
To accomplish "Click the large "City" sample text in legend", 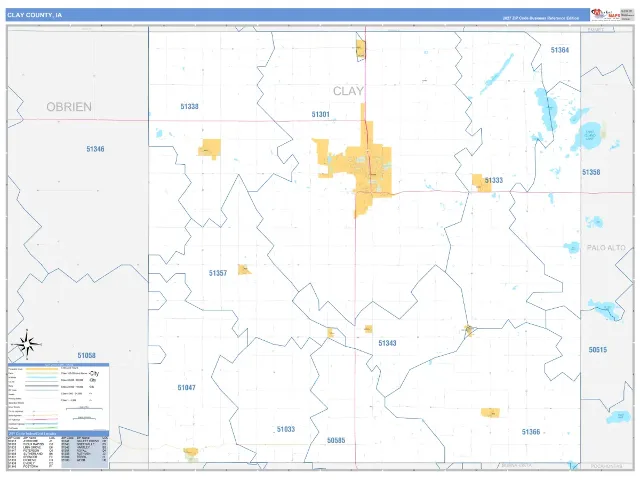I will click(94, 373).
